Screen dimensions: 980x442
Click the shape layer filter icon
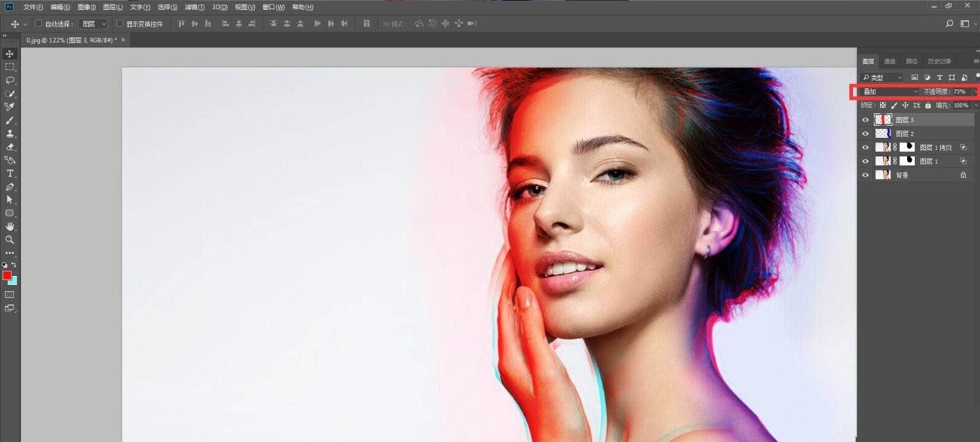tap(951, 77)
